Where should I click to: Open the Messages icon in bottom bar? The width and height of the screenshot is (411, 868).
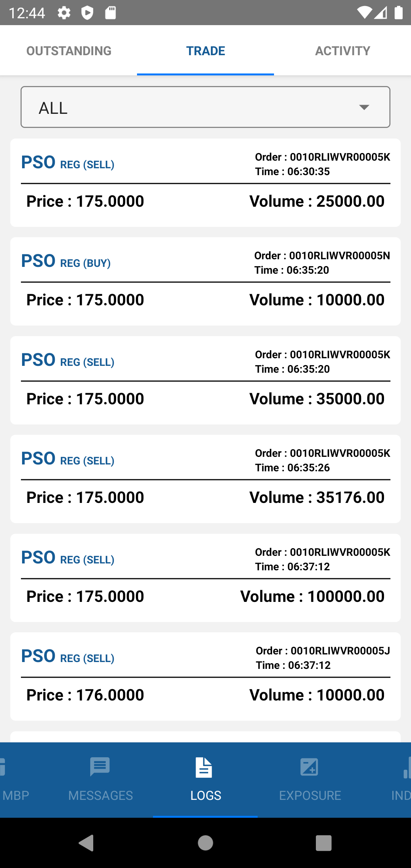pyautogui.click(x=100, y=767)
